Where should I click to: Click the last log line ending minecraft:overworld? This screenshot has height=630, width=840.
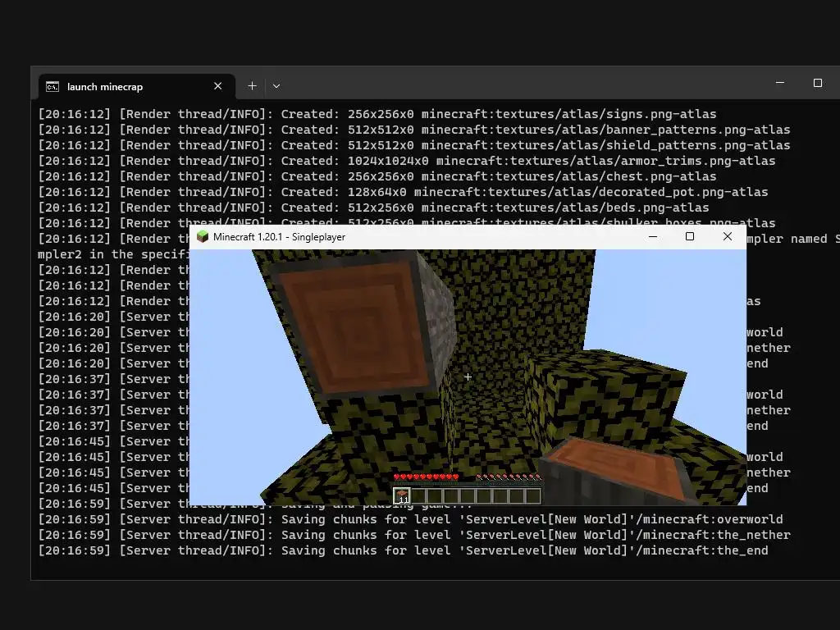pos(410,519)
